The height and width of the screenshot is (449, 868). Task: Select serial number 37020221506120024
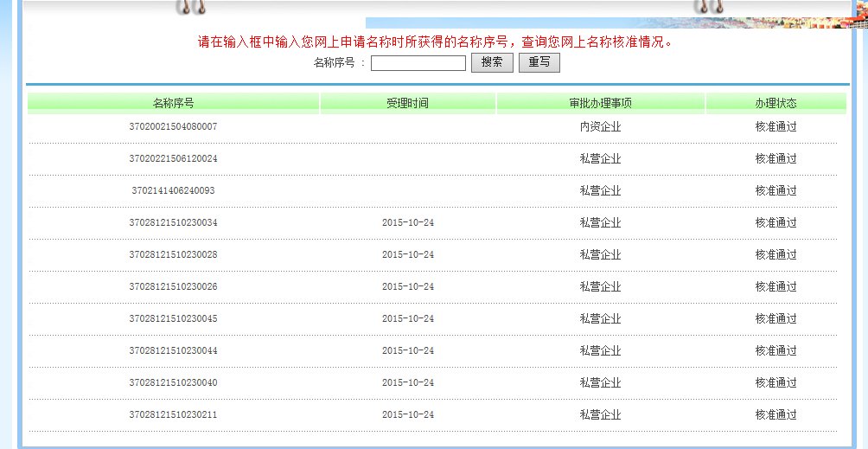pyautogui.click(x=173, y=159)
